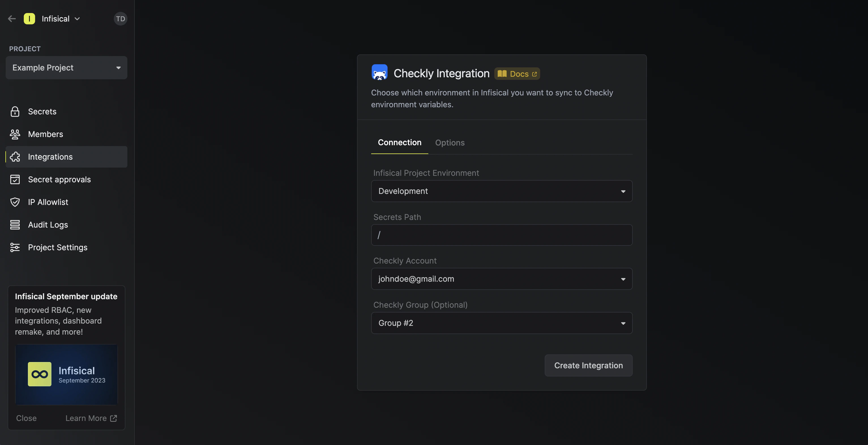Viewport: 868px width, 445px height.
Task: Switch to the Options tab
Action: point(450,143)
